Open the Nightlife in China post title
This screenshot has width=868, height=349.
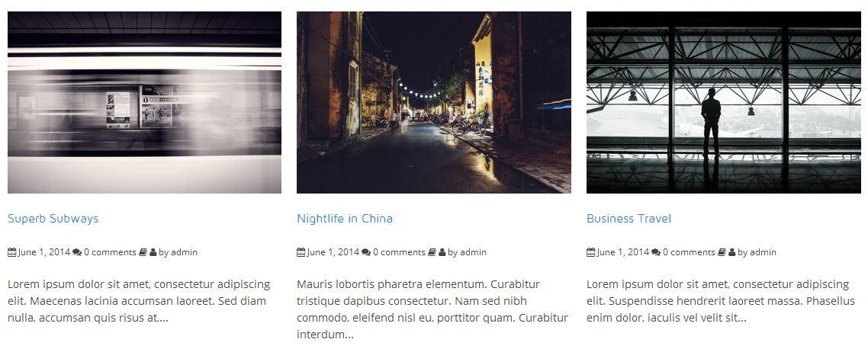344,219
